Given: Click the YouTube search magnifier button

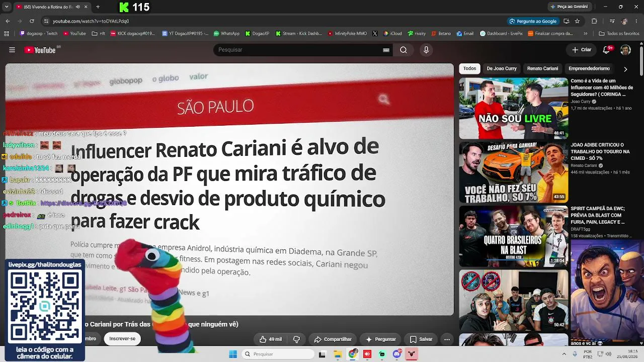Looking at the screenshot, I should [404, 50].
